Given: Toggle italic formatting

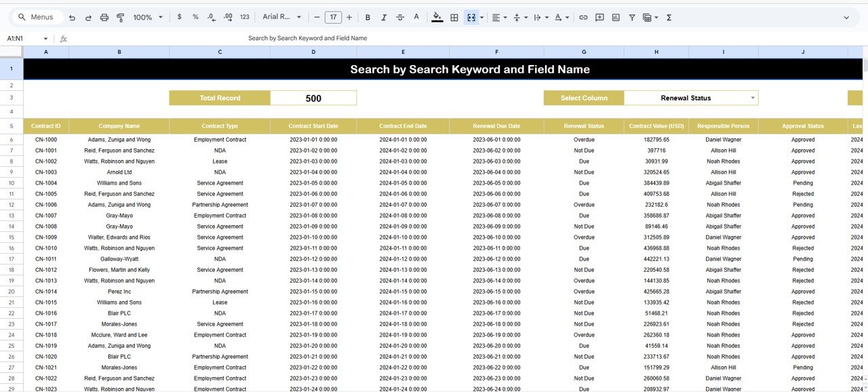Looking at the screenshot, I should pos(384,17).
